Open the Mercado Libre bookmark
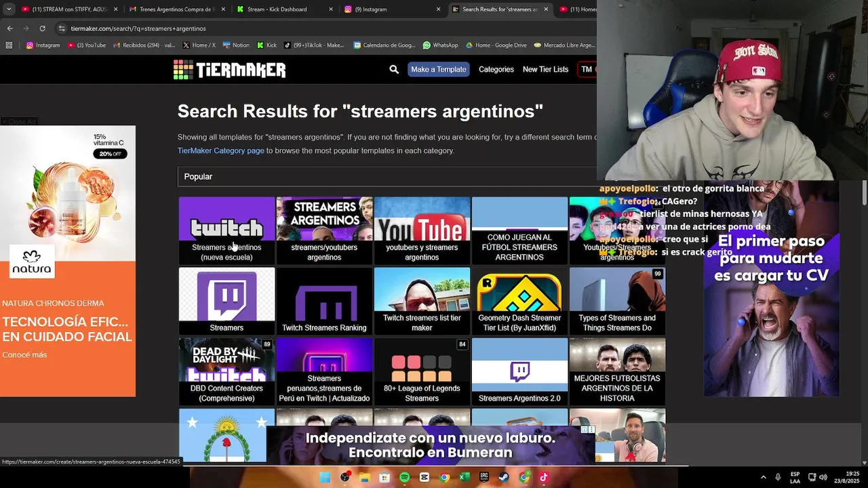The width and height of the screenshot is (868, 488). pos(564,45)
